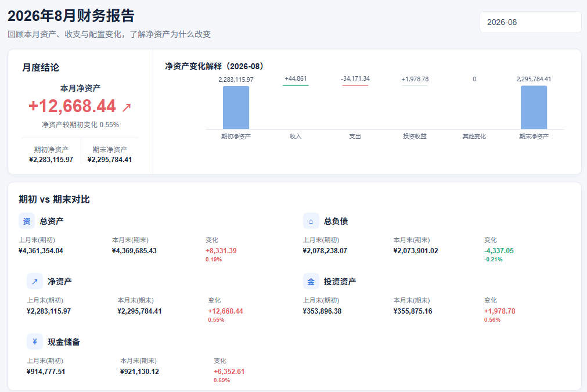Click ¥2,283,115.97 under 月度结论 期初净资产
Image resolution: width=587 pixels, height=392 pixels.
[x=51, y=160]
